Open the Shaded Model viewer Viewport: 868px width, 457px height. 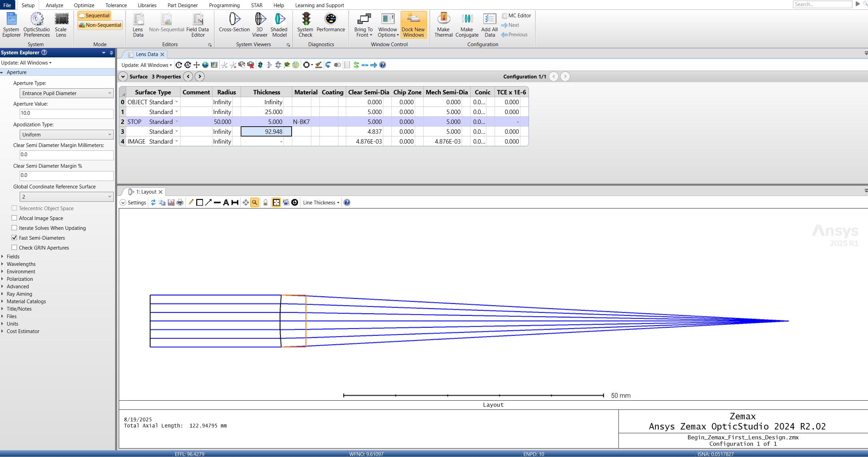coord(279,24)
